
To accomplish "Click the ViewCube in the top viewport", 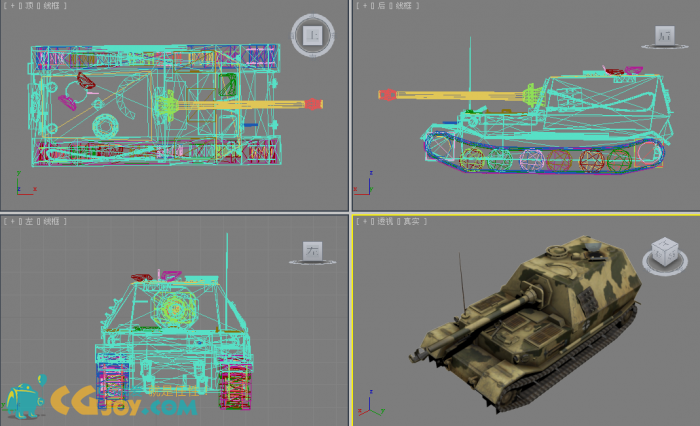I will click(312, 36).
